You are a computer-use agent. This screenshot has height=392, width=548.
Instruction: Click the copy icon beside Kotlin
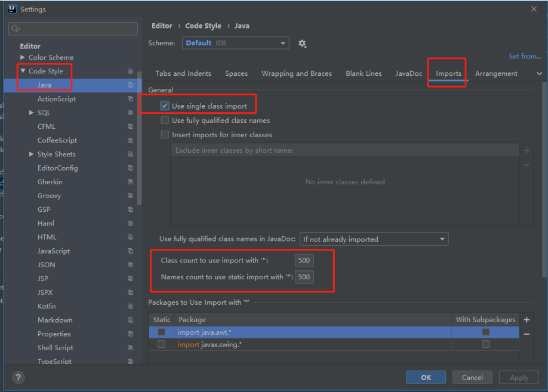coord(130,306)
